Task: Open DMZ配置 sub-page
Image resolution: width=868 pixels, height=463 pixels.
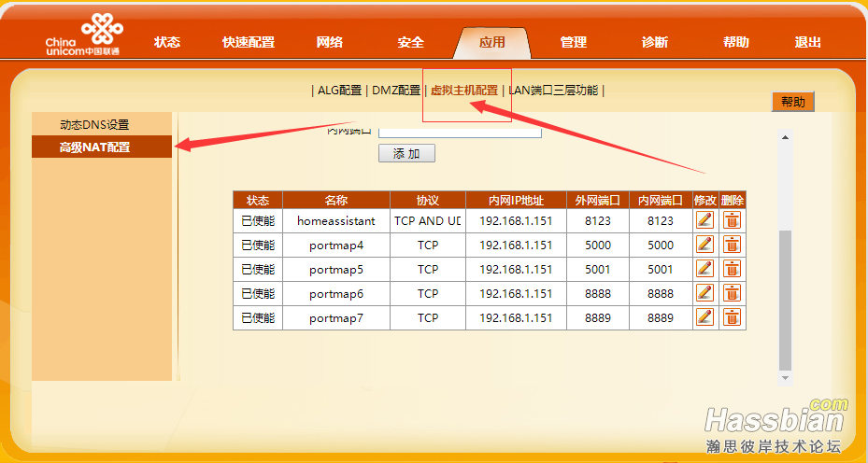Action: click(396, 91)
